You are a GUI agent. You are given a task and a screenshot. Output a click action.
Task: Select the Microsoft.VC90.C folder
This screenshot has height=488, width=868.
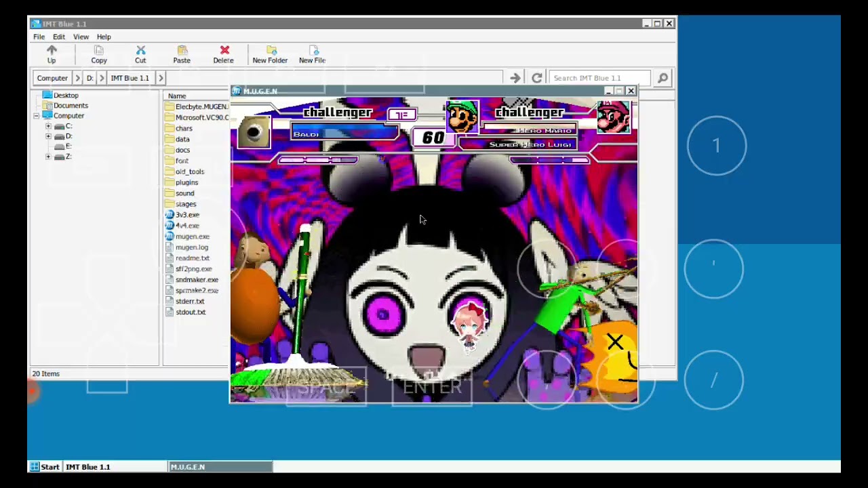click(x=197, y=118)
